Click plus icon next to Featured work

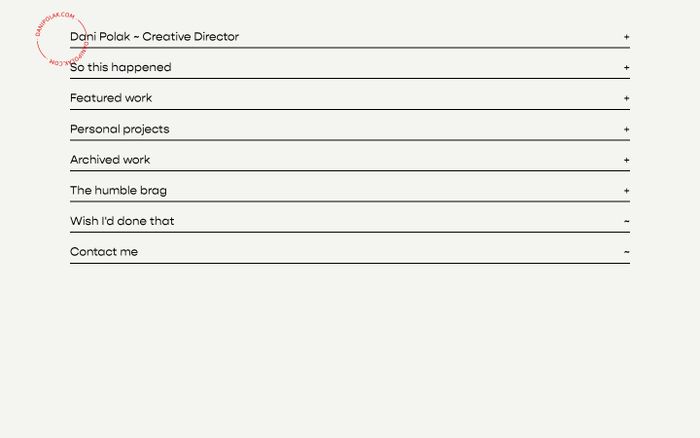pyautogui.click(x=627, y=98)
